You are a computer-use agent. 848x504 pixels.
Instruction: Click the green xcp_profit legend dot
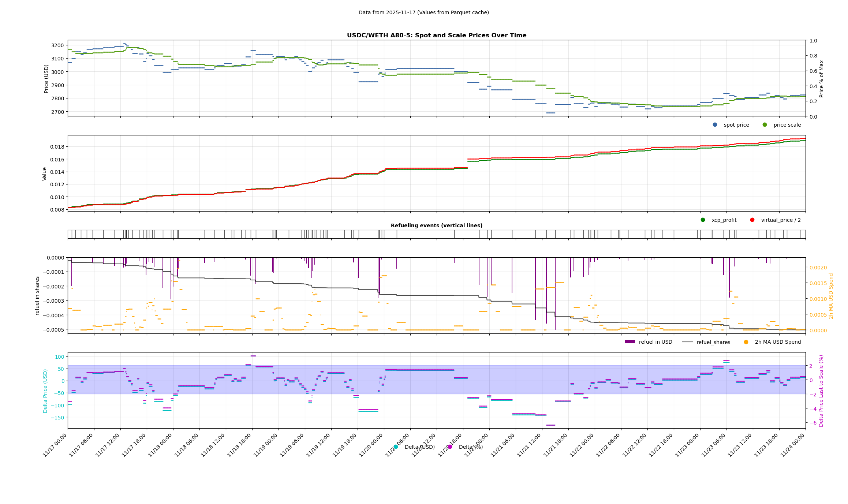pos(703,220)
